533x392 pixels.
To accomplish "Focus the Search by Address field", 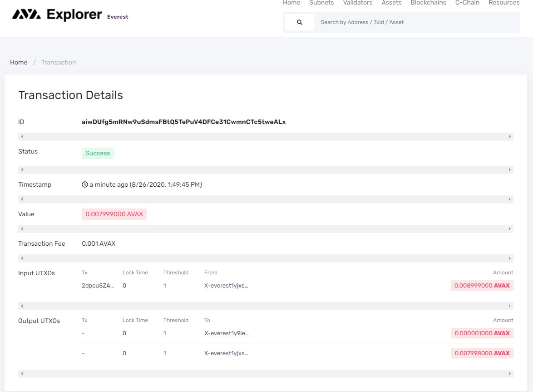I will 417,22.
